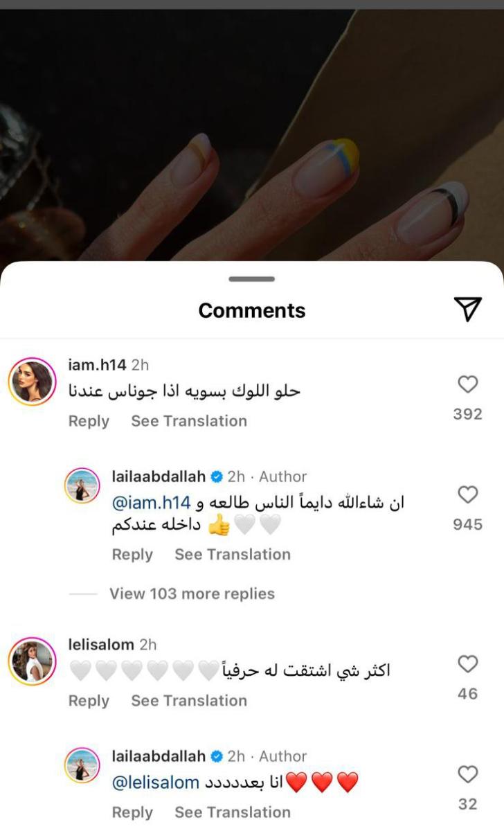See Translation of iam.h14's comment

tap(189, 421)
